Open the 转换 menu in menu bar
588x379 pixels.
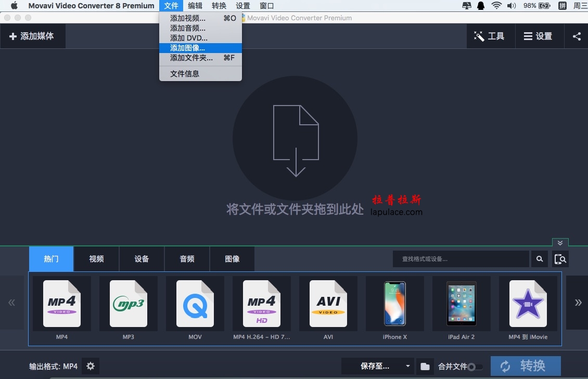point(219,6)
